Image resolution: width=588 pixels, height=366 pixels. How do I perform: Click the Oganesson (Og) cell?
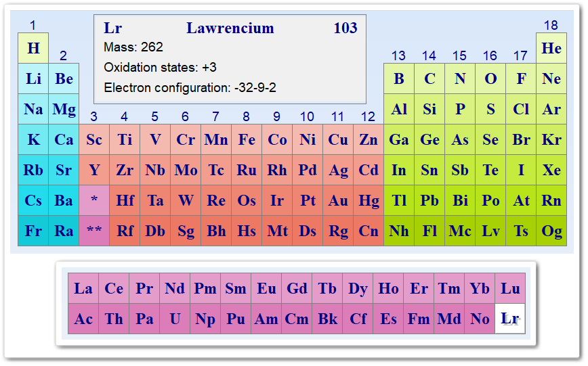coord(551,231)
